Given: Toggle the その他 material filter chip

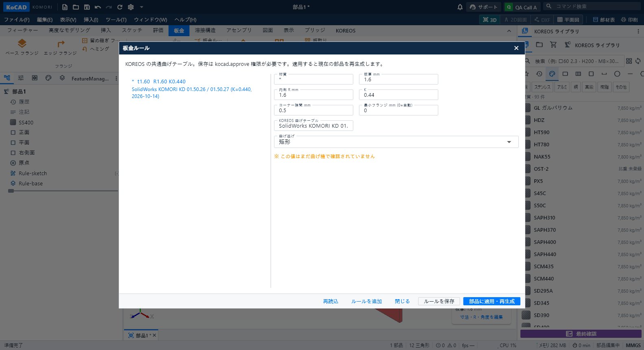Looking at the screenshot, I should (621, 87).
